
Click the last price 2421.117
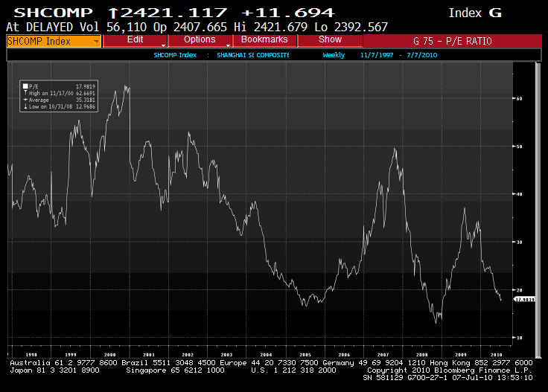point(173,13)
